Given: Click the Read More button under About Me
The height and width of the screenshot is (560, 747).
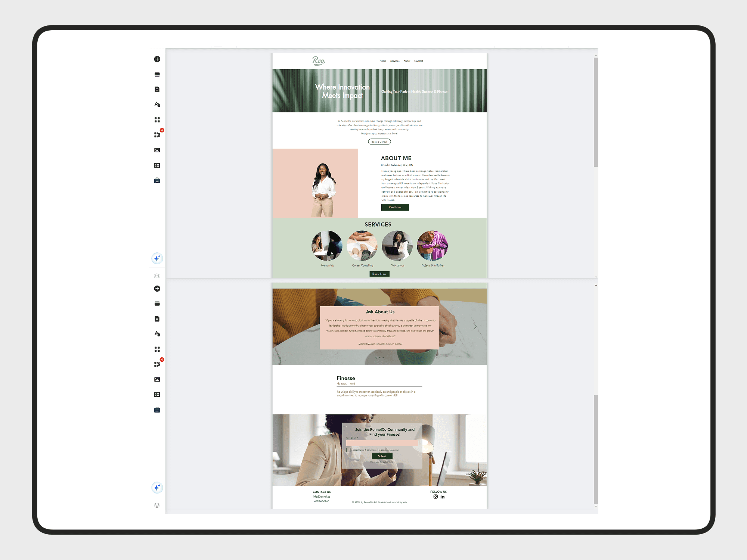Looking at the screenshot, I should 395,207.
